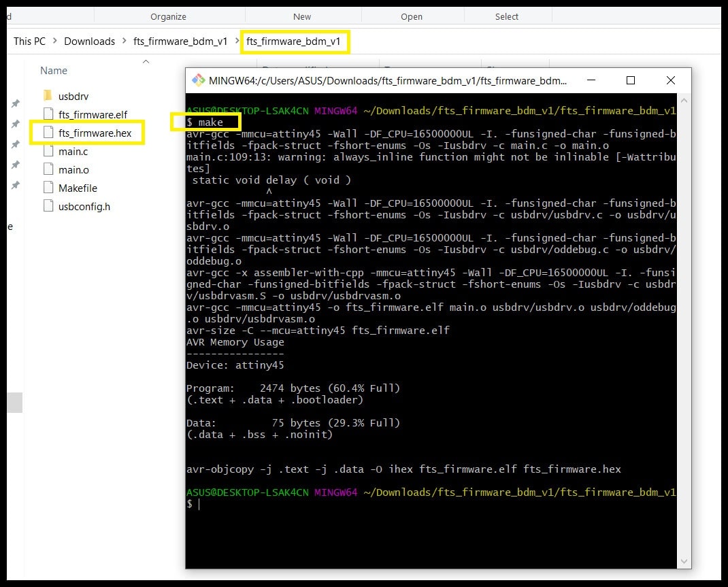The width and height of the screenshot is (728, 587).
Task: Click the Open ribbon group label
Action: point(412,17)
